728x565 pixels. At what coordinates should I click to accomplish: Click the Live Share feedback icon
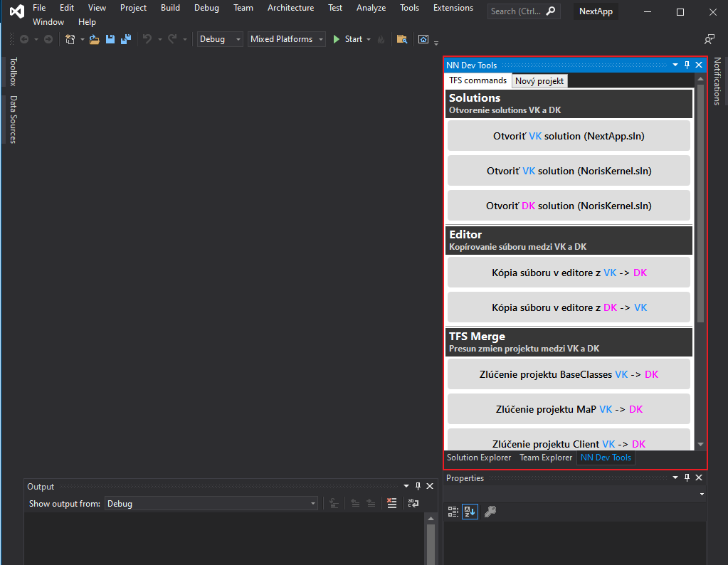point(709,39)
